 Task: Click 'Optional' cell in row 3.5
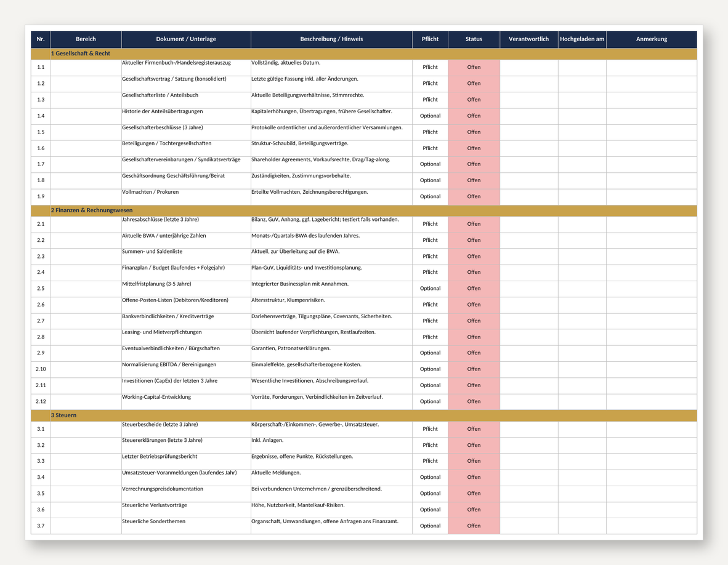pos(430,494)
